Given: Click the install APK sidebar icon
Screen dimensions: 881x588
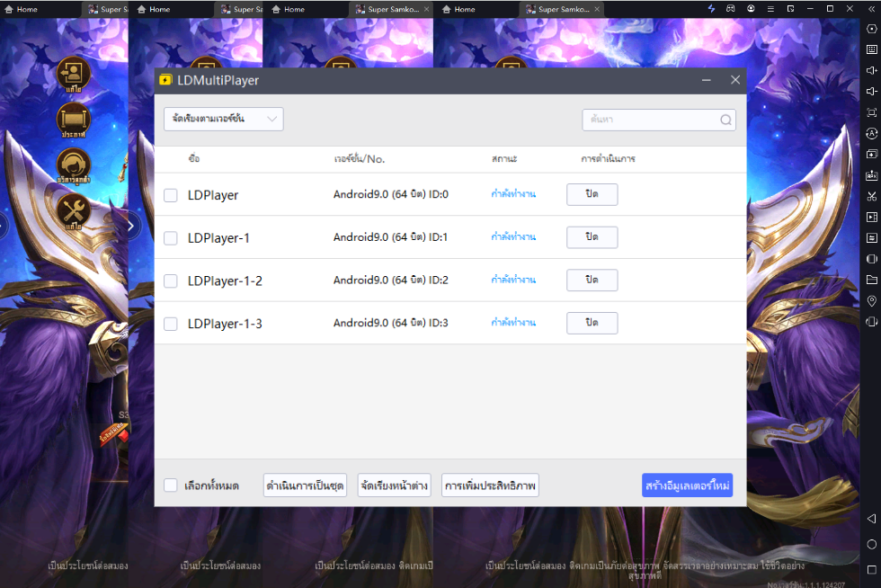Looking at the screenshot, I should tap(871, 175).
